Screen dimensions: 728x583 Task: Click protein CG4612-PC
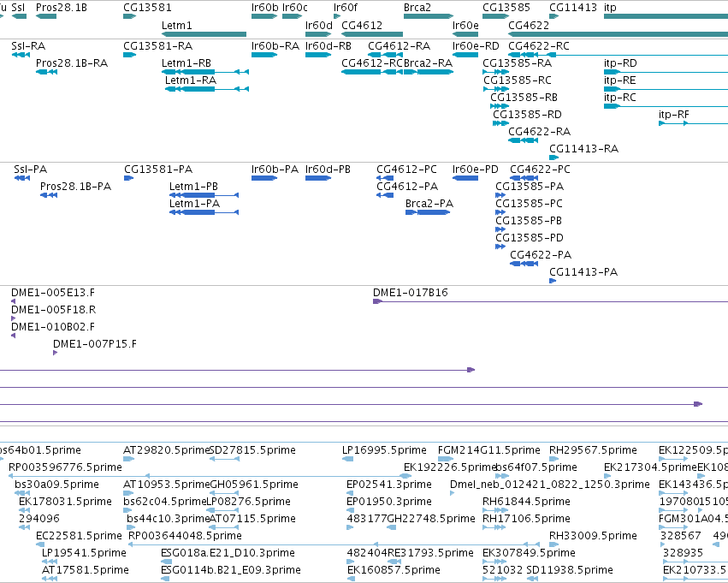point(406,170)
